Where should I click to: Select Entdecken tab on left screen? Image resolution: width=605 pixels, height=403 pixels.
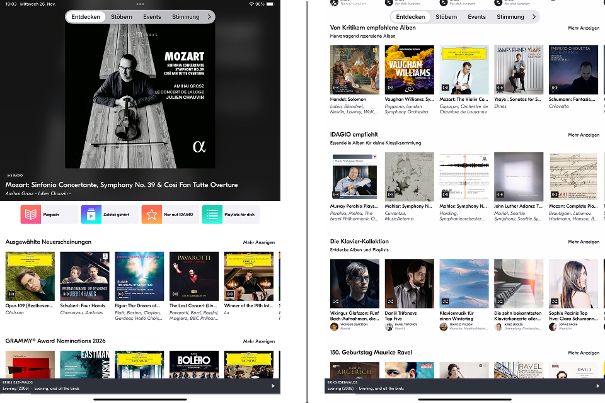tap(86, 17)
